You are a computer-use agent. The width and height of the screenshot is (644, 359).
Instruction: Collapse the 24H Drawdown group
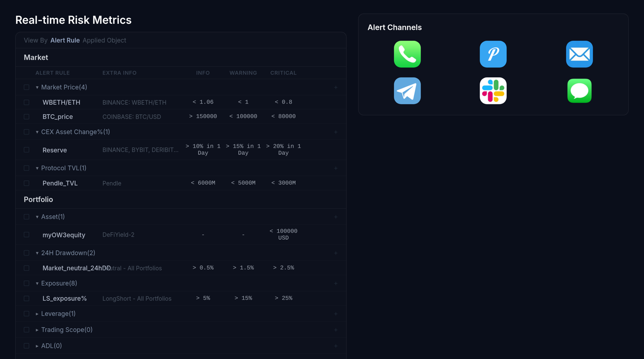37,253
